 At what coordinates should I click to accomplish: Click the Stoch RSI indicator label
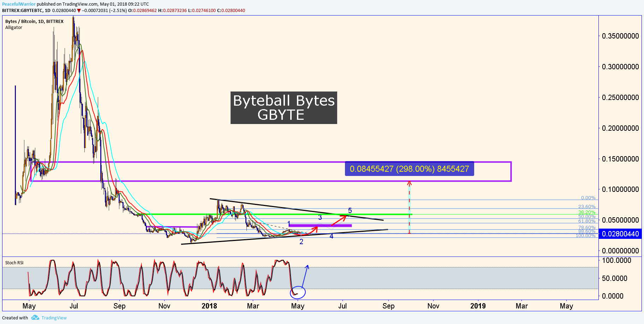(14, 263)
